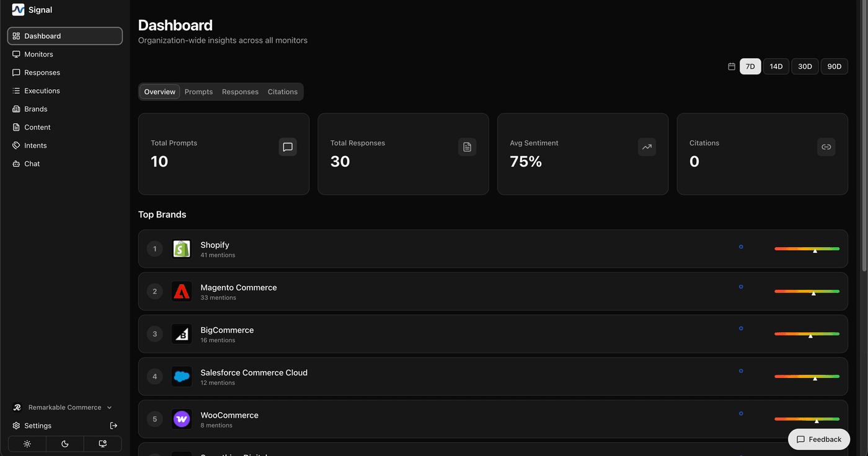Open the Chat page
This screenshot has height=456, width=868.
[65, 164]
